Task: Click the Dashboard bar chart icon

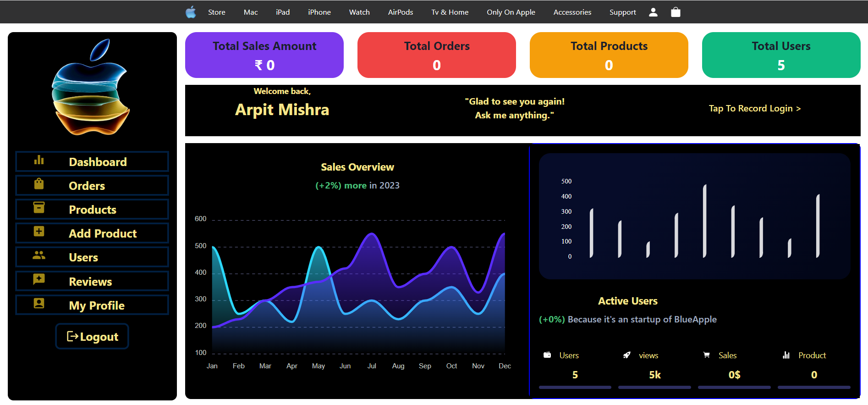Action: coord(39,160)
